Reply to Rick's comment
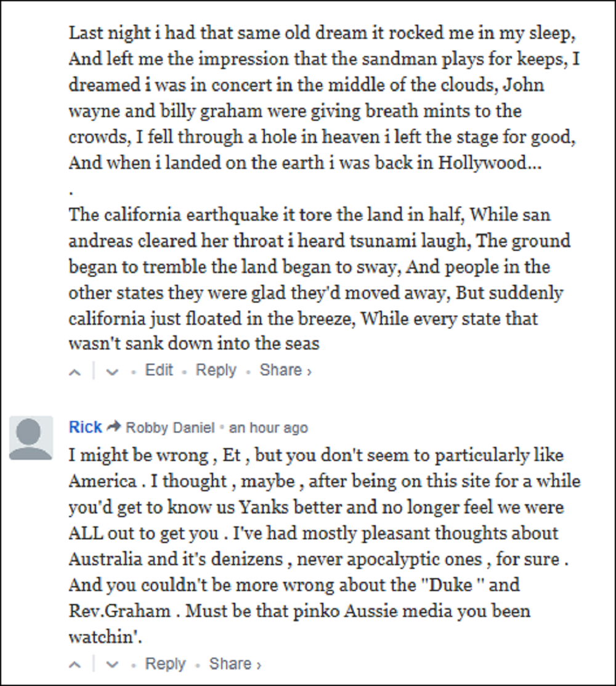Screen dimensions: 616x686 (x=165, y=664)
